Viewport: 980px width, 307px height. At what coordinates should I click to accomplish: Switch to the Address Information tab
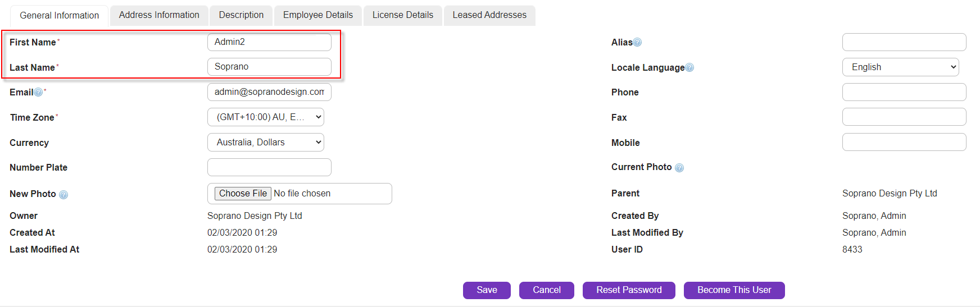pyautogui.click(x=159, y=15)
